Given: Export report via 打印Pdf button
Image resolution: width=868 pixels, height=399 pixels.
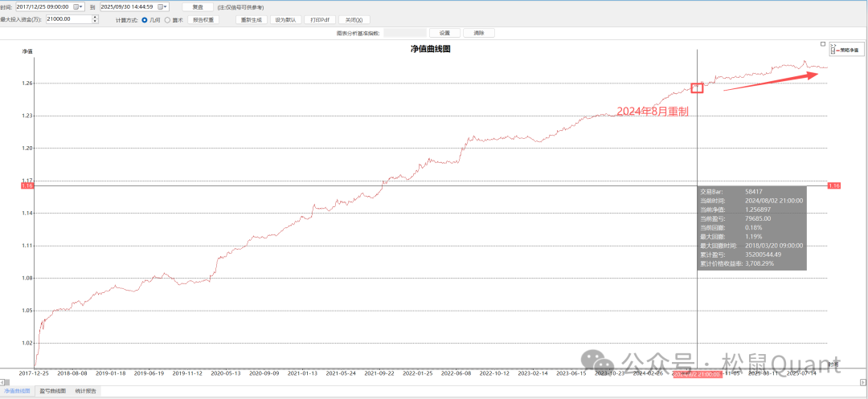Looking at the screenshot, I should tap(320, 19).
